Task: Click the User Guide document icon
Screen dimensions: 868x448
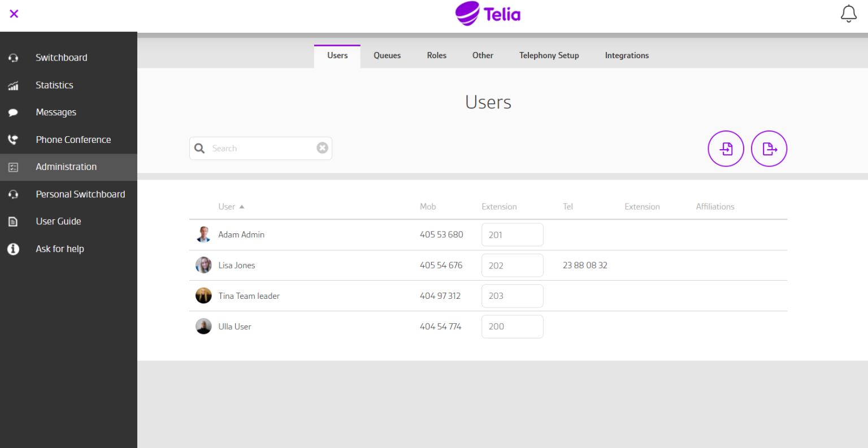Action: 12,221
